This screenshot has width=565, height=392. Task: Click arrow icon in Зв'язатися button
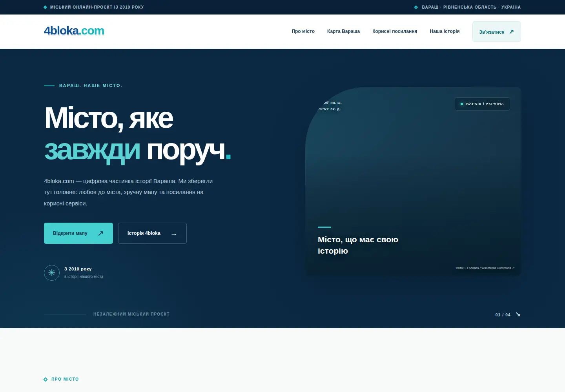[512, 32]
